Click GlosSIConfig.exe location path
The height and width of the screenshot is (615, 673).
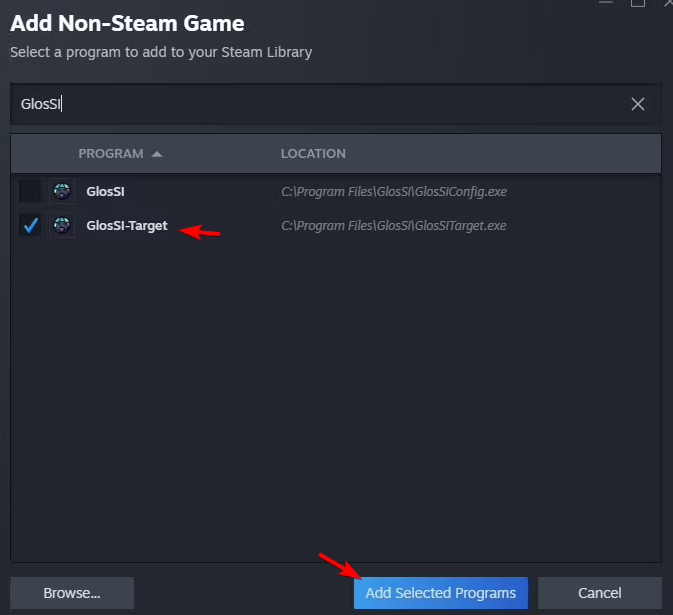[x=394, y=191]
